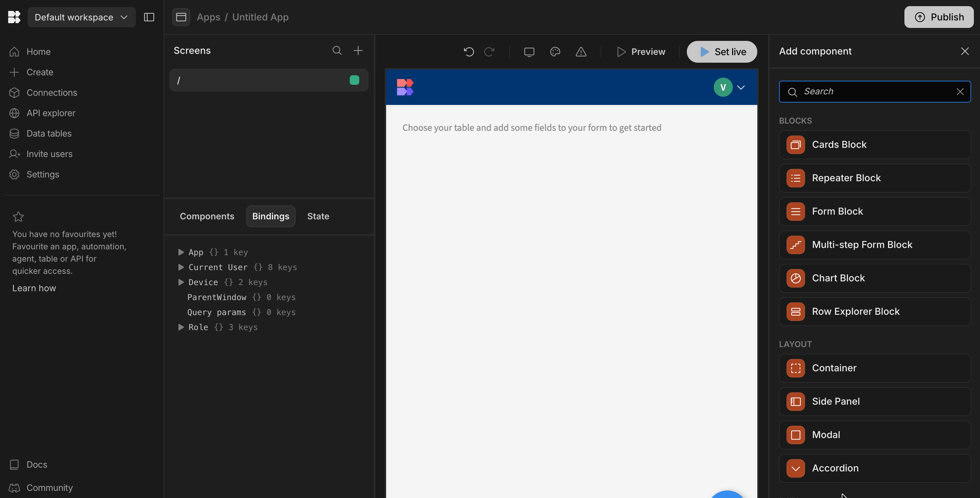The image size is (980, 498).
Task: Click the warning triangle icon
Action: point(581,52)
